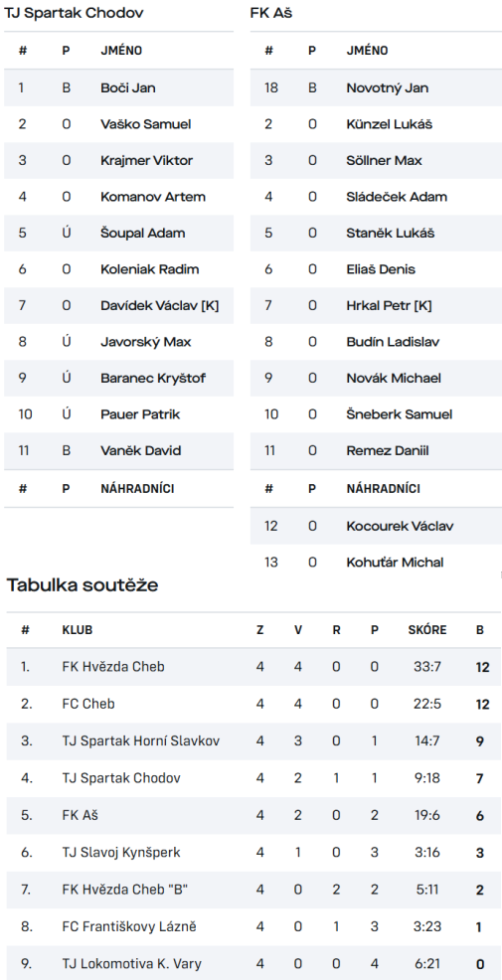Open substitute Kocourek Václav
The height and width of the screenshot is (980, 502).
tap(400, 526)
